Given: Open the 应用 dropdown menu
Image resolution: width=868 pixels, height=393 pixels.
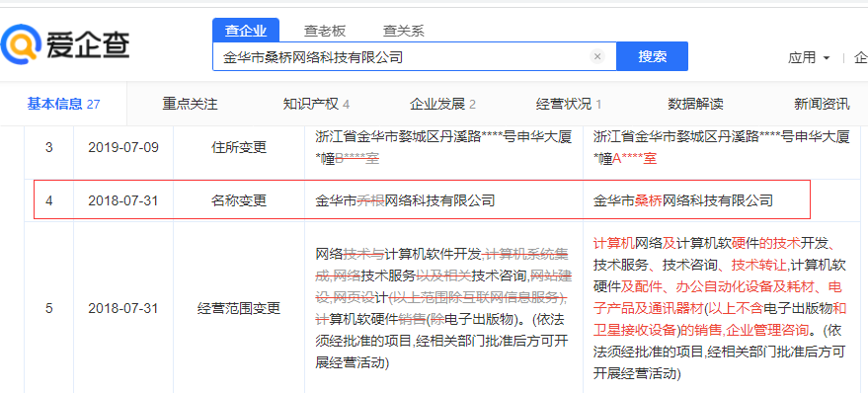Looking at the screenshot, I should click(809, 57).
